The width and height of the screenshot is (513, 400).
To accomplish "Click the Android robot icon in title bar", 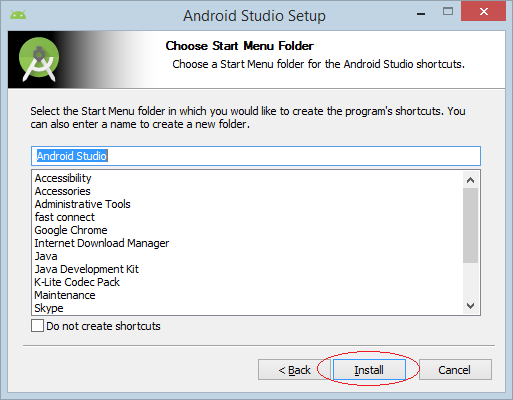I will [18, 15].
